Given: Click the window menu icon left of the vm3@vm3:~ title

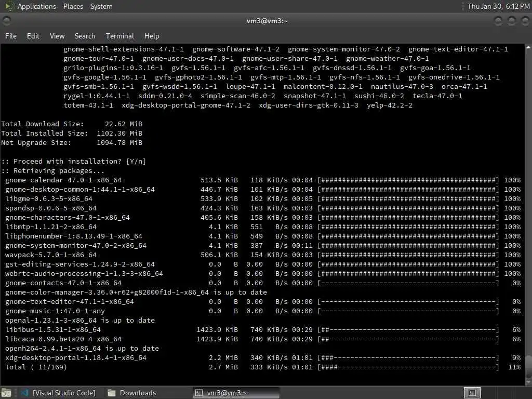Looking at the screenshot, I should coord(6,21).
